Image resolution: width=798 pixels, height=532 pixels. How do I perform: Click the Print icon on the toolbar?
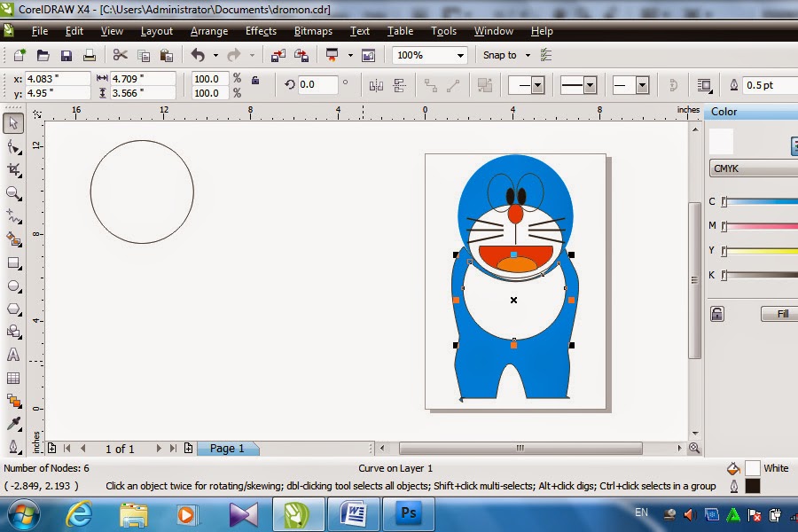[x=89, y=54]
